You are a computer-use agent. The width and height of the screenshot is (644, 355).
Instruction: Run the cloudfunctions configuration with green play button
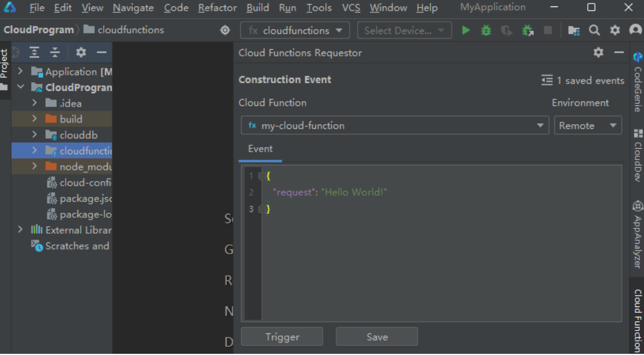466,30
